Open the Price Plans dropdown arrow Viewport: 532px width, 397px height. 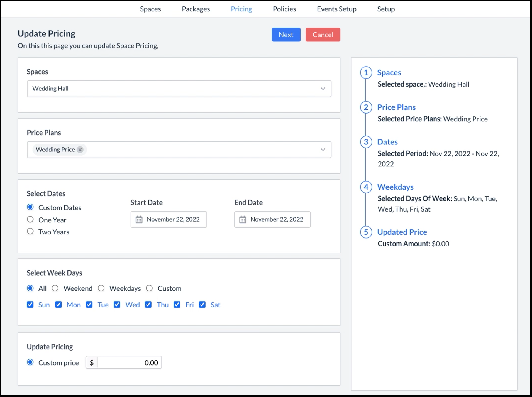point(323,150)
